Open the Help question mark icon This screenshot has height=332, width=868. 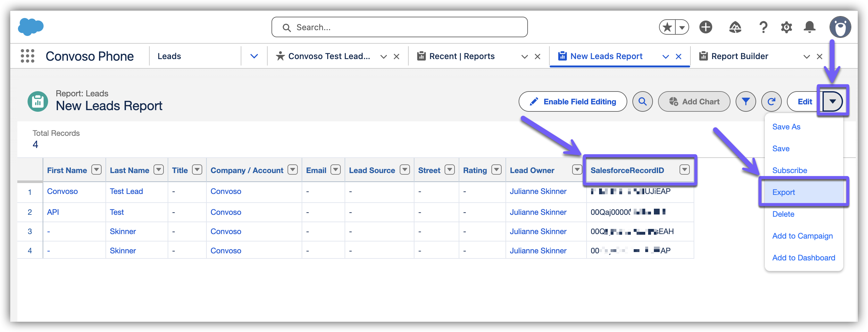763,27
